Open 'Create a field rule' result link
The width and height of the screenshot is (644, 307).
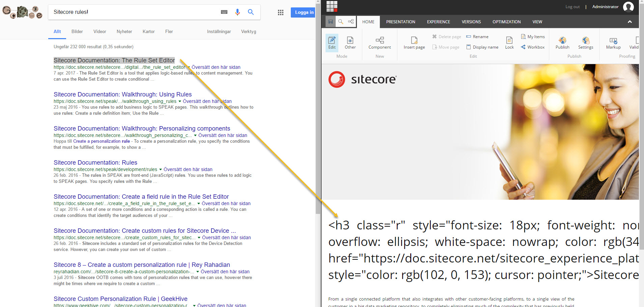click(x=141, y=197)
